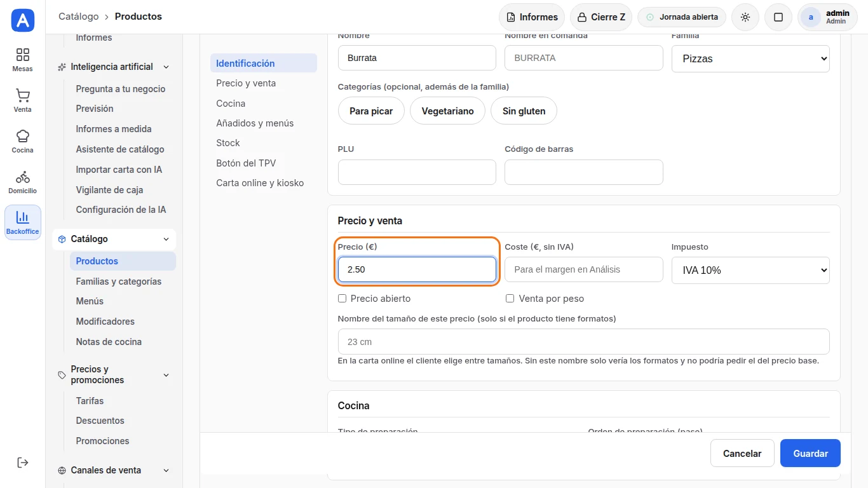Viewport: 868px width, 488px height.
Task: Toggle the Para picar category chip
Action: [x=371, y=111]
